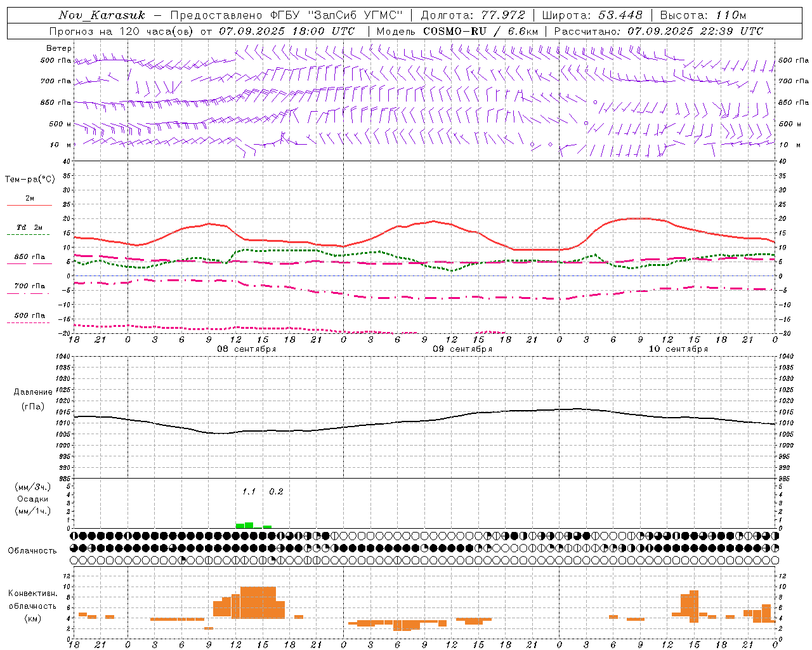Viewport: 812px width, 650px height.
Task: Click the 'Td 2м' dew point legend entry
Action: (x=30, y=227)
